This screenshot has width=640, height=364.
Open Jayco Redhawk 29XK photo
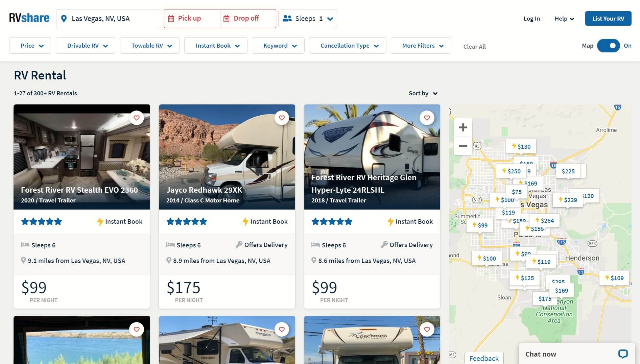point(227,157)
